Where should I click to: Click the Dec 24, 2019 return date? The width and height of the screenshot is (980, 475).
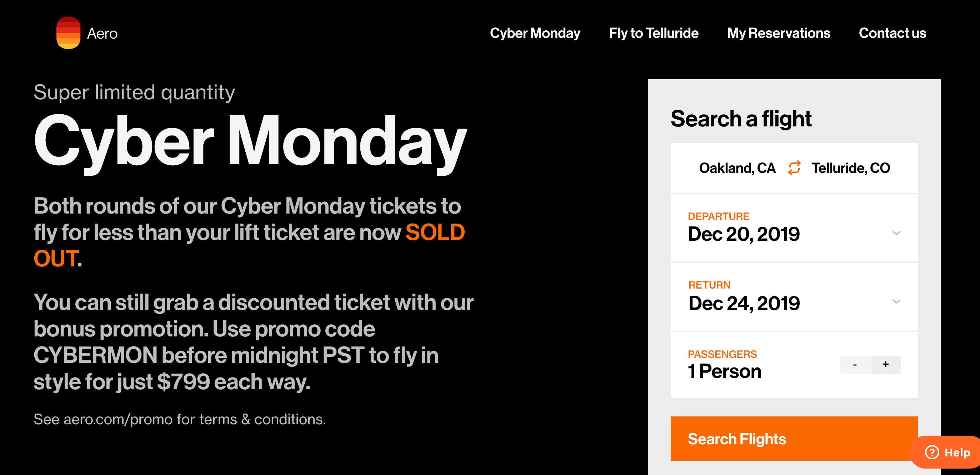click(744, 303)
